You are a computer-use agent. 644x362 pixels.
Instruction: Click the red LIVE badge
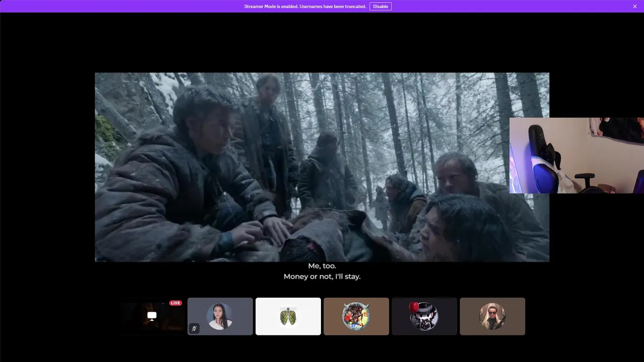(x=175, y=303)
